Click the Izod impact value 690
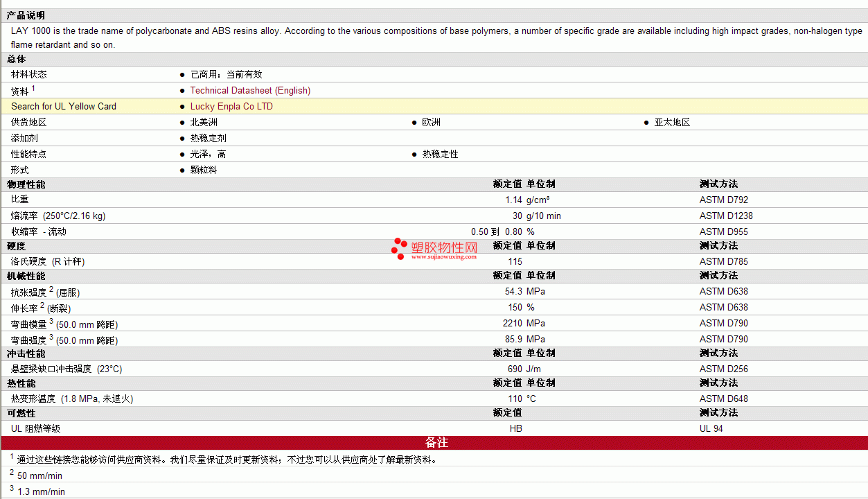This screenshot has height=499, width=868. (515, 369)
